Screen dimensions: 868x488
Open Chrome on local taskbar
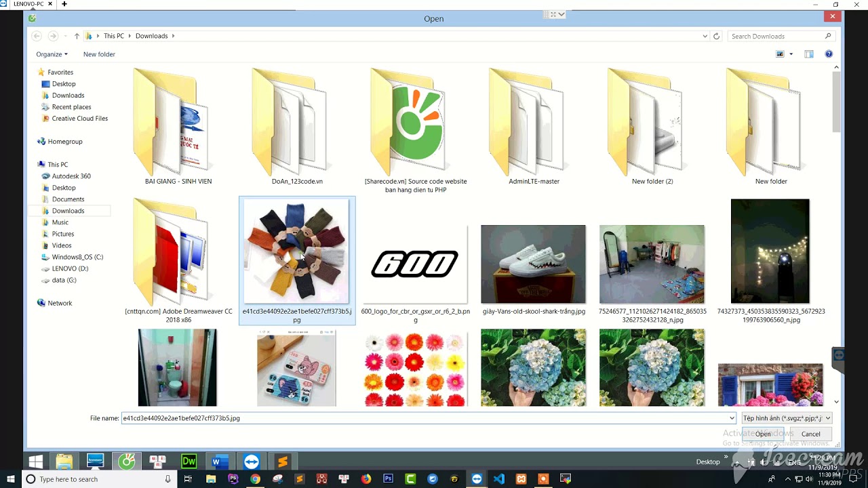pos(255,479)
